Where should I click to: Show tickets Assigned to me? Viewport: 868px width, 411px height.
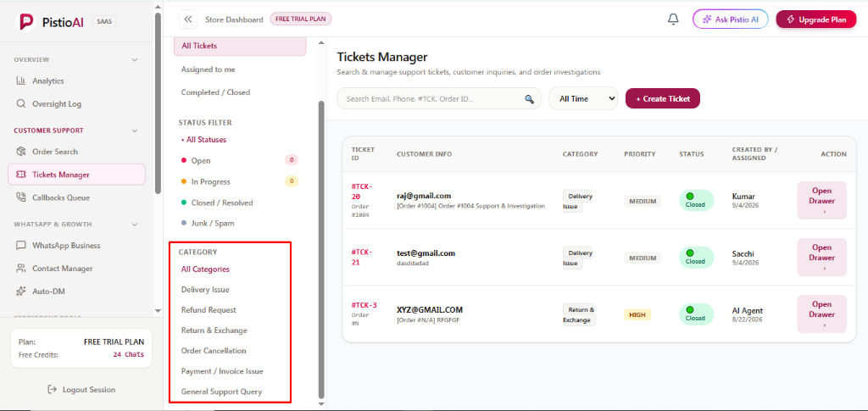pos(209,69)
